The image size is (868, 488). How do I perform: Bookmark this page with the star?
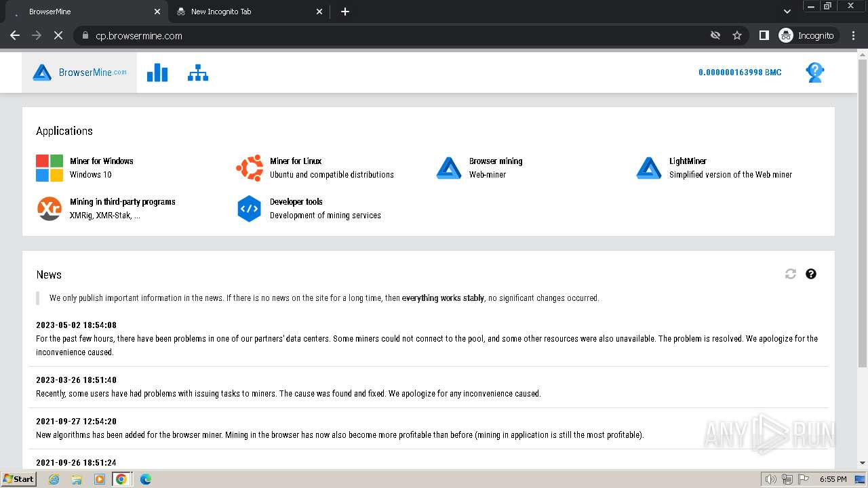click(x=737, y=35)
